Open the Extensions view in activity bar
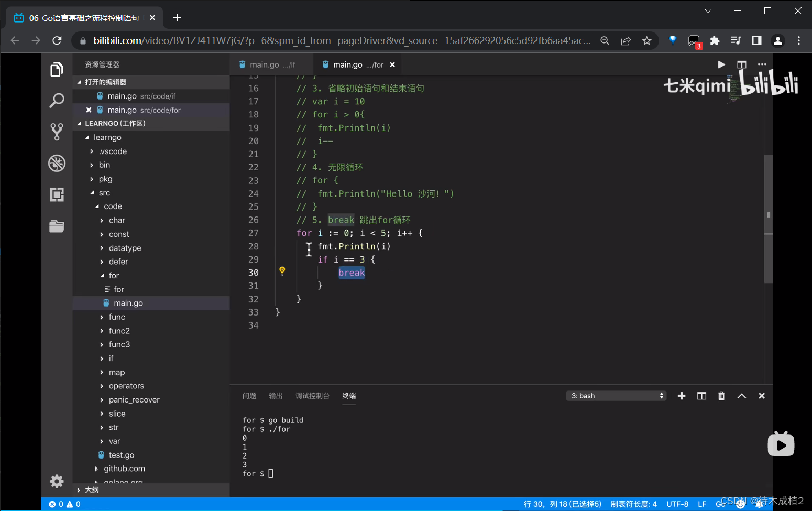The width and height of the screenshot is (812, 511). (57, 194)
